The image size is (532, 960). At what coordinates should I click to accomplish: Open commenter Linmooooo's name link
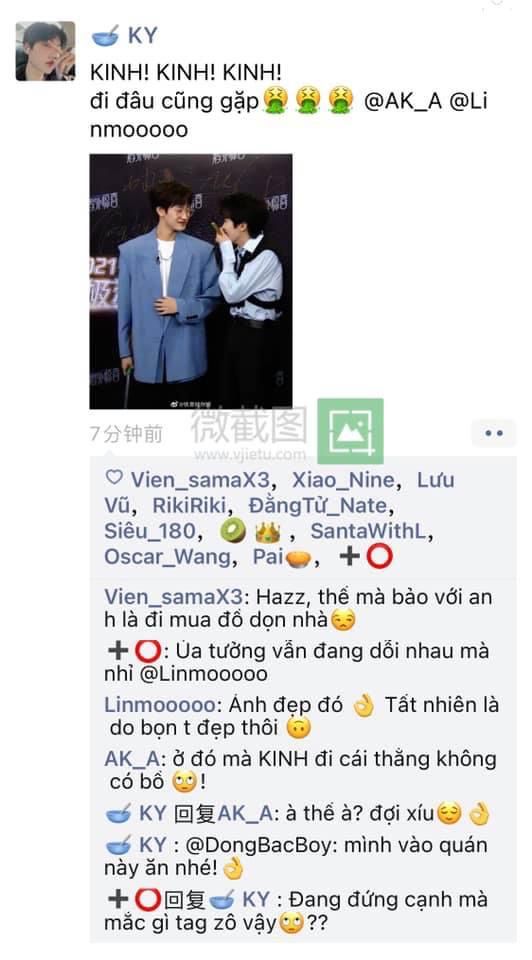(159, 705)
